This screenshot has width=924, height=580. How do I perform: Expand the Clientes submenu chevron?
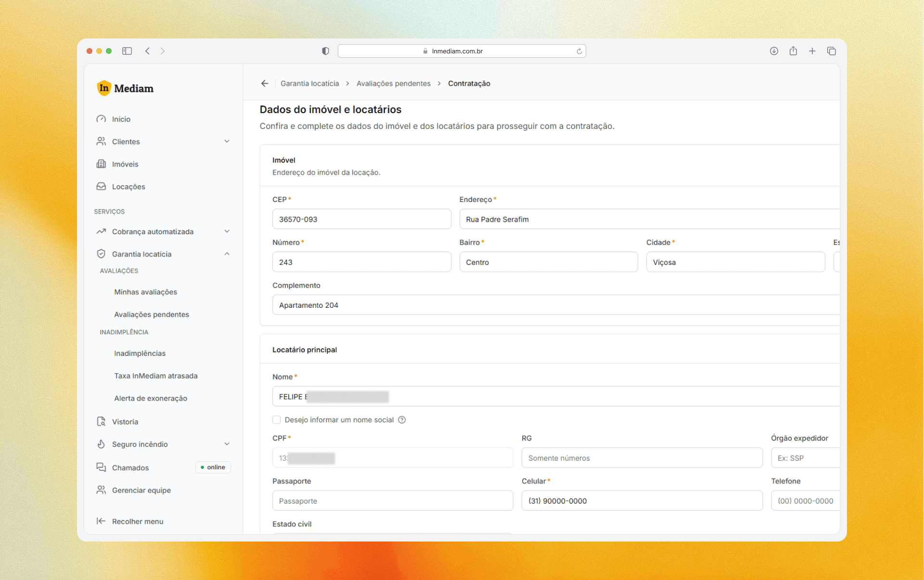point(227,141)
